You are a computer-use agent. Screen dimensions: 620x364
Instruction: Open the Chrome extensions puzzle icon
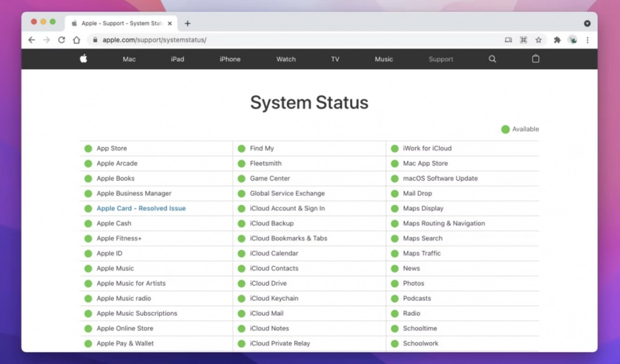pos(557,40)
